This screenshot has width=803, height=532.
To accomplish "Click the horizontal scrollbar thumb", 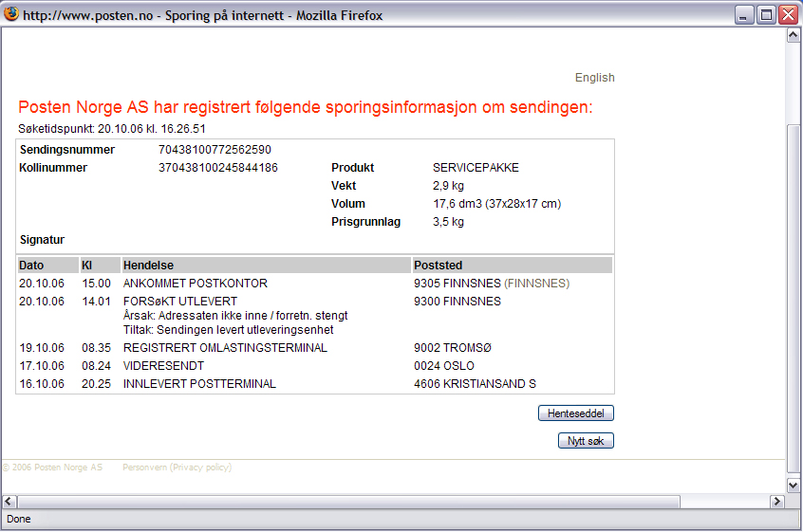I will point(348,502).
